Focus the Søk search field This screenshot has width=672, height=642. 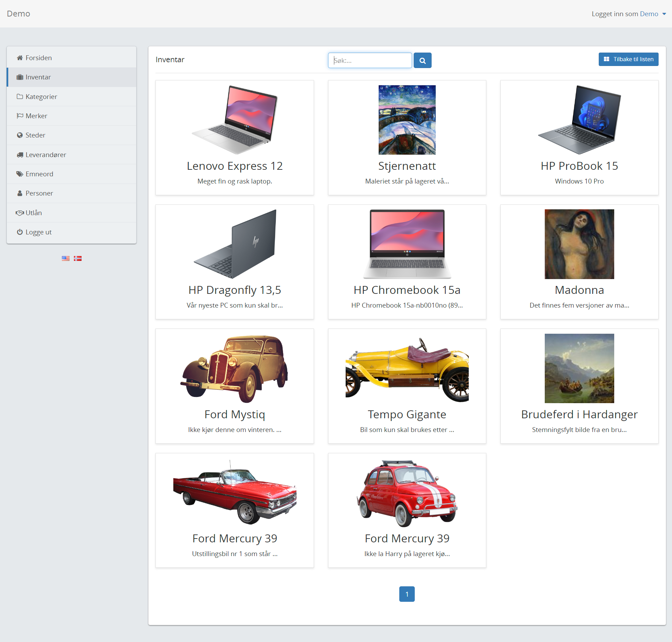pyautogui.click(x=370, y=60)
